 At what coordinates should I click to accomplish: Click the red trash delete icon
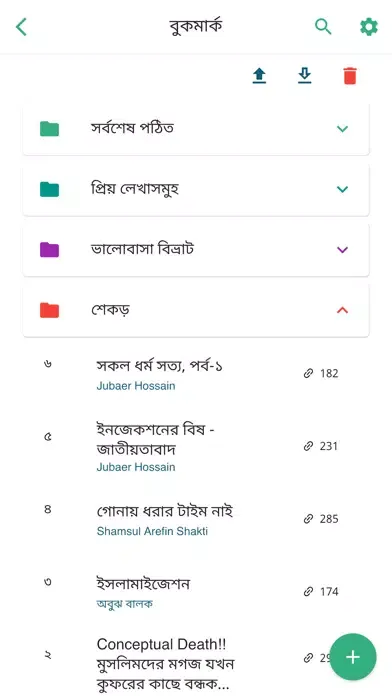tap(350, 76)
